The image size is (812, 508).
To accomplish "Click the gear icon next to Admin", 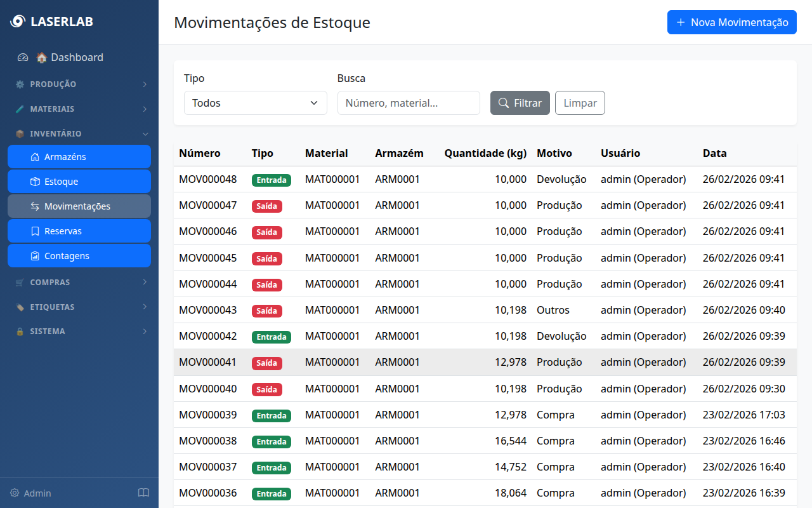I will coord(14,492).
